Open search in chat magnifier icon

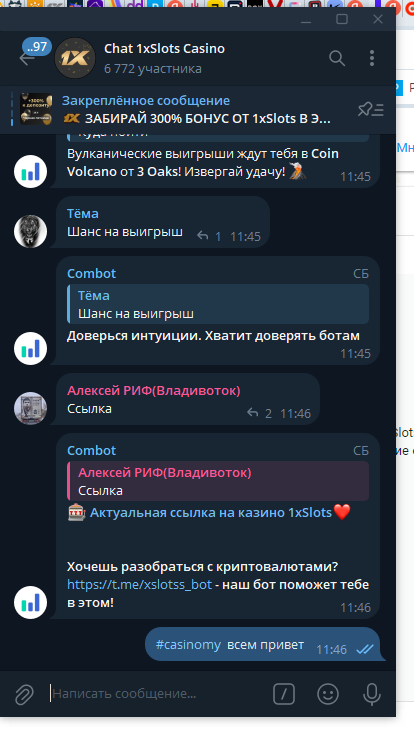[x=337, y=58]
